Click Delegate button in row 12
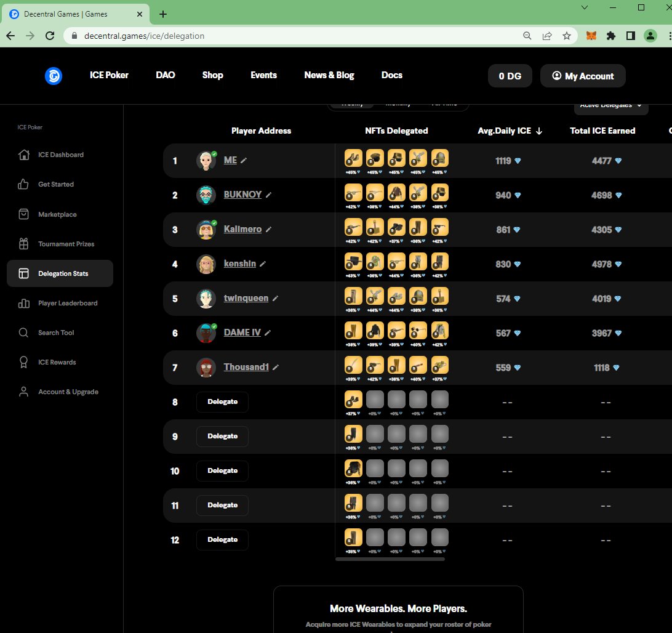Screen dimensions: 672x633 pyautogui.click(x=222, y=539)
